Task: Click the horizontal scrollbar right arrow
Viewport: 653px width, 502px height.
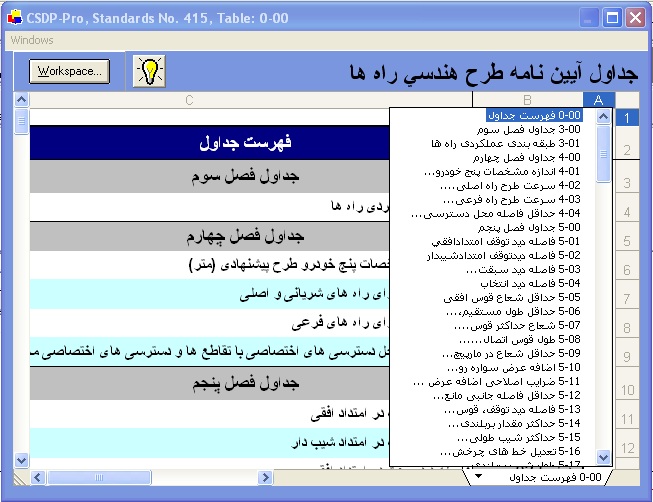Action: pos(265,477)
